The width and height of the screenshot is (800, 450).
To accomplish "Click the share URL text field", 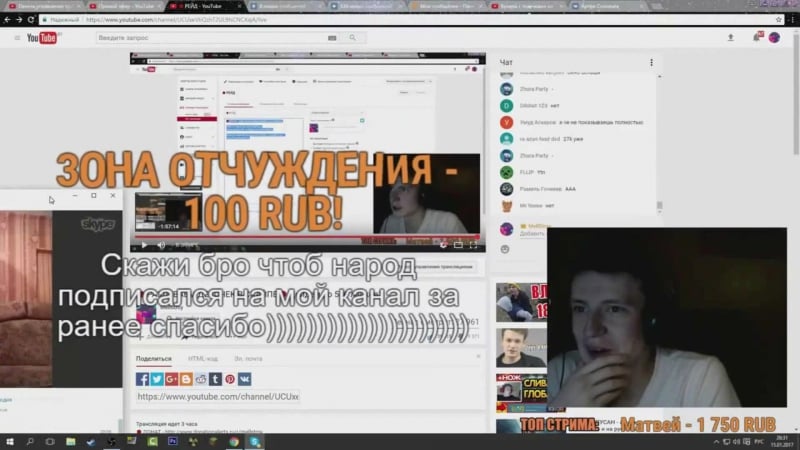I will point(218,396).
